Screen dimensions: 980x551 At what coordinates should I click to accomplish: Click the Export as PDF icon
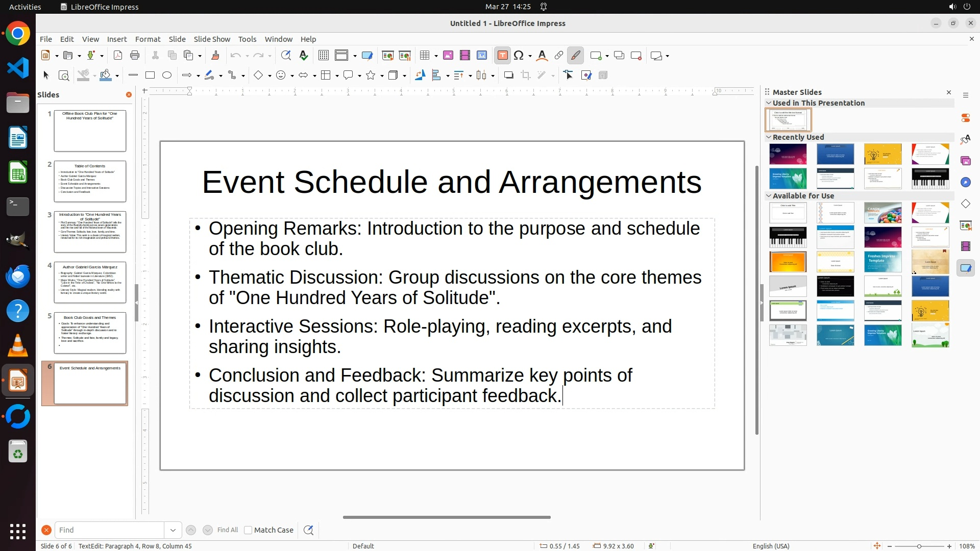coord(118,56)
